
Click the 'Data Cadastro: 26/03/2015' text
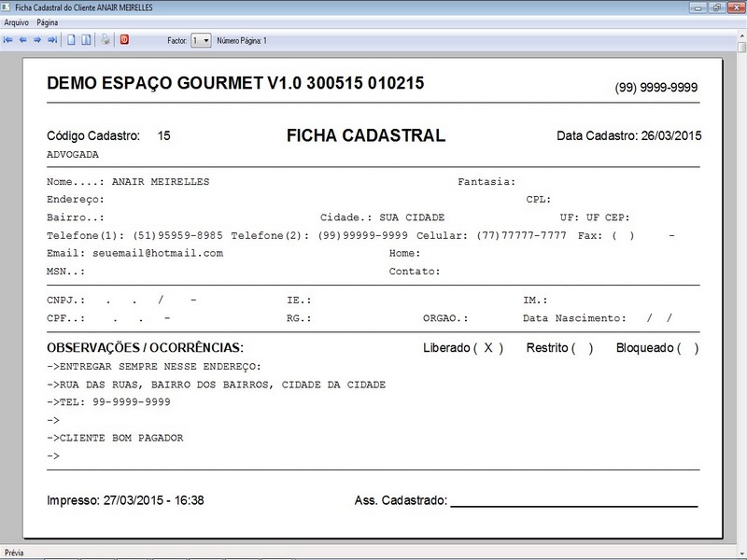tap(628, 135)
